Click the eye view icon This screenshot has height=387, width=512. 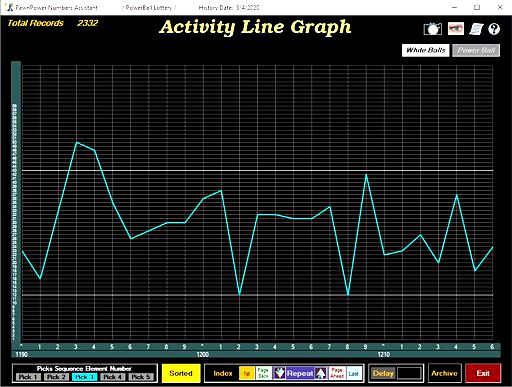coord(456,29)
